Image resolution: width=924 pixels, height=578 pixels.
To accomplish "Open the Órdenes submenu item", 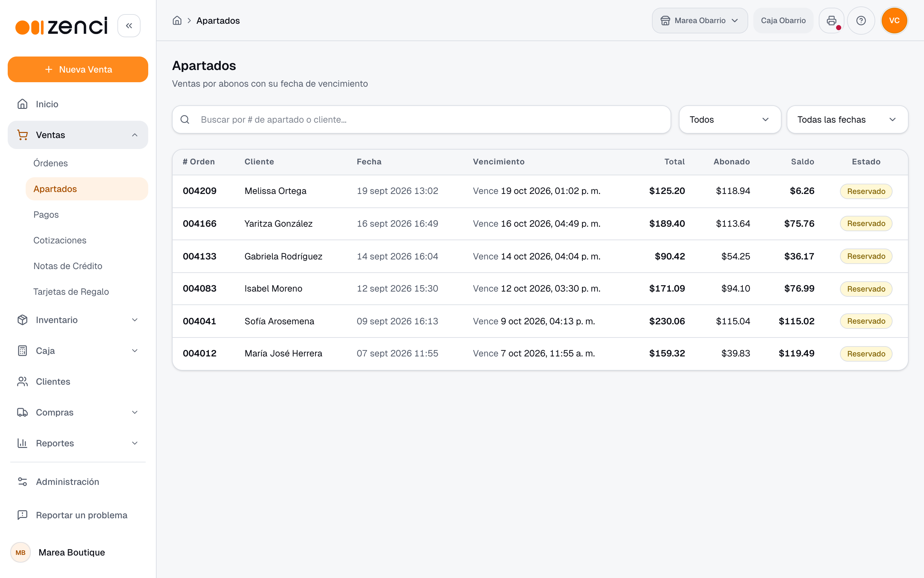I will pos(87,163).
